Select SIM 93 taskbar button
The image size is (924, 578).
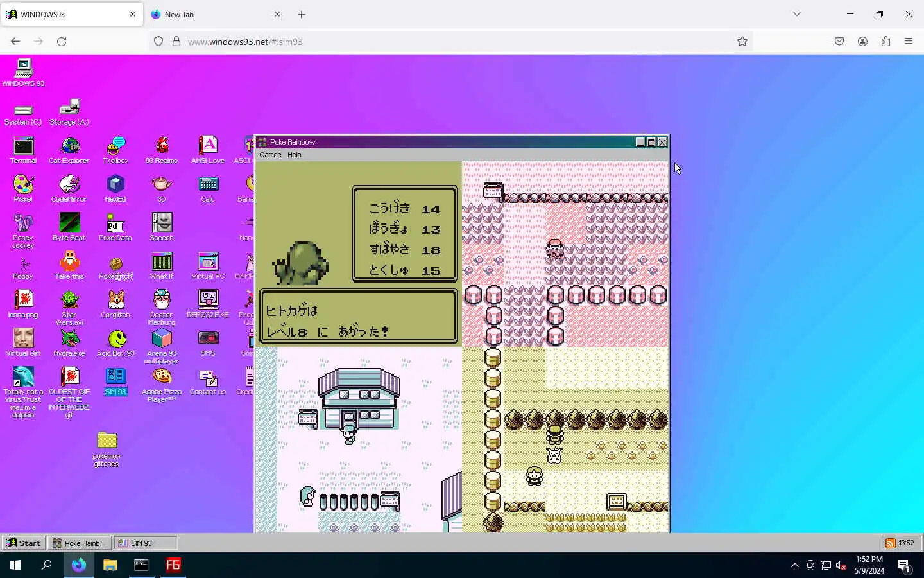click(x=146, y=543)
